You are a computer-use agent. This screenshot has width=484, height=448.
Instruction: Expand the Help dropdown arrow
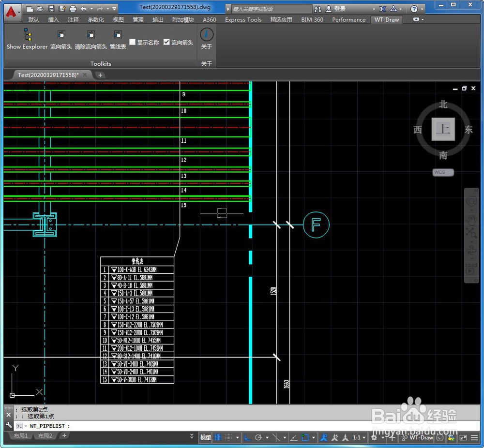422,9
